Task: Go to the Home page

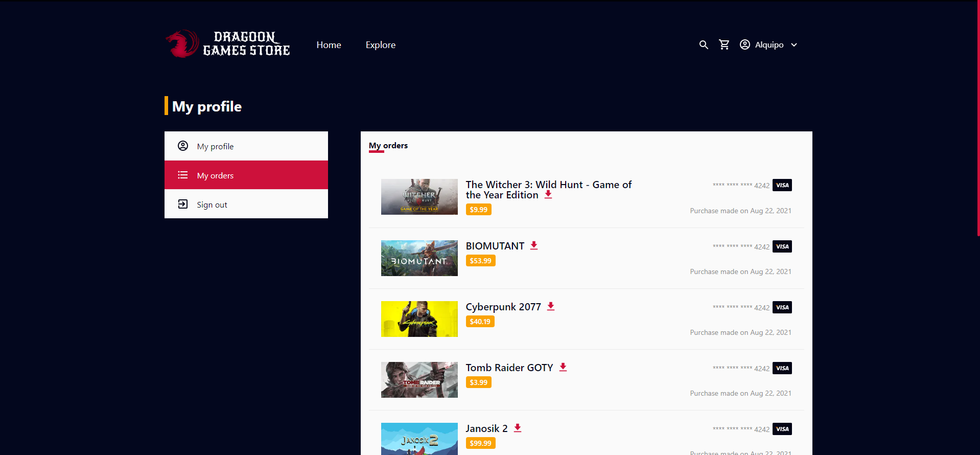Action: (329, 45)
